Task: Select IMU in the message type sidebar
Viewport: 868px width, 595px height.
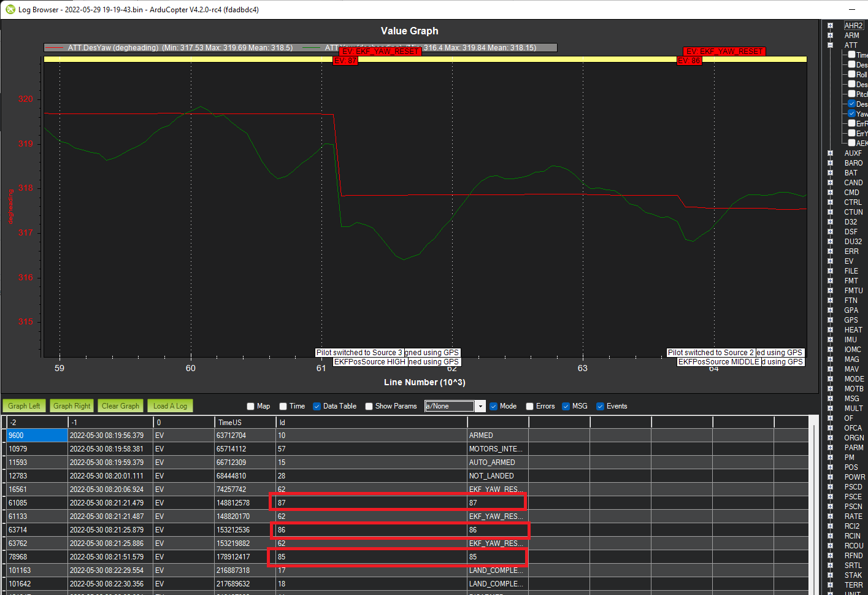Action: 850,339
